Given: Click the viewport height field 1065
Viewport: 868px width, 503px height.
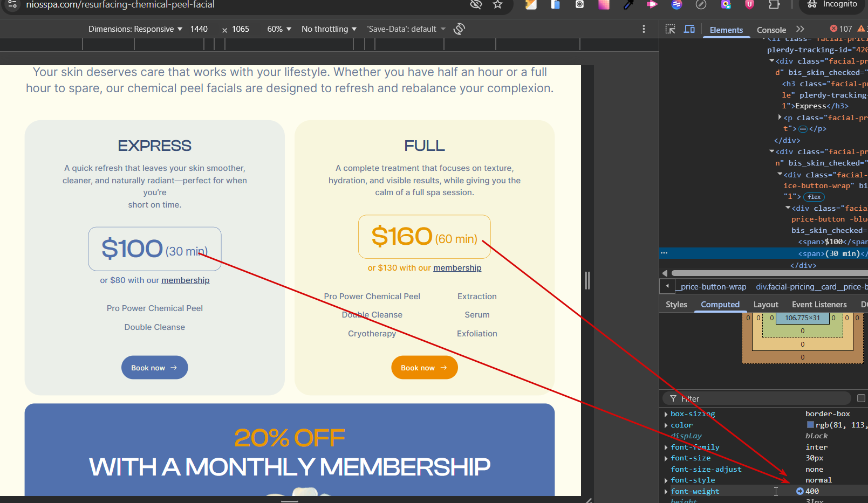Looking at the screenshot, I should [241, 29].
